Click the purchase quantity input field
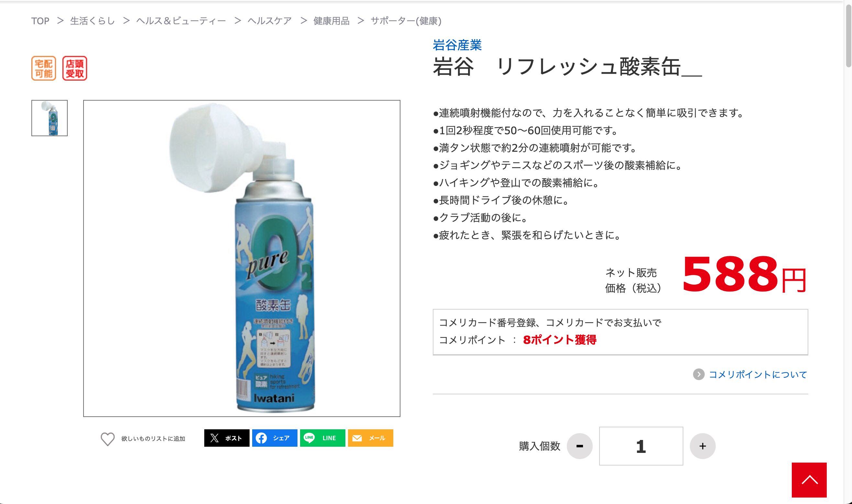 641,446
